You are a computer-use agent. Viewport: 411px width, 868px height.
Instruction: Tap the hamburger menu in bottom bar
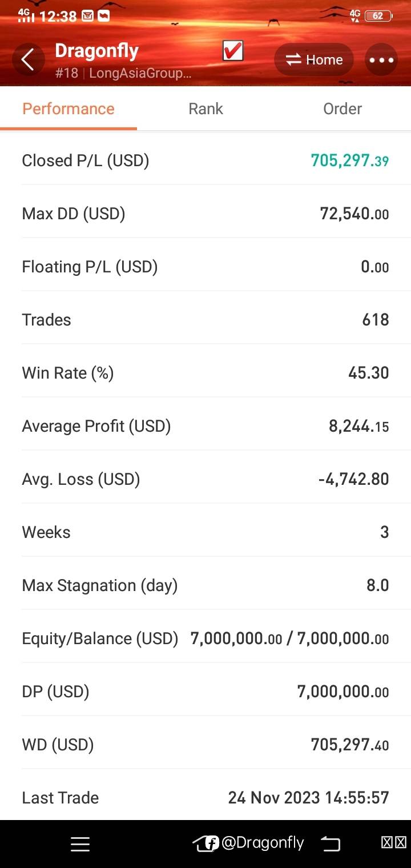(x=80, y=844)
